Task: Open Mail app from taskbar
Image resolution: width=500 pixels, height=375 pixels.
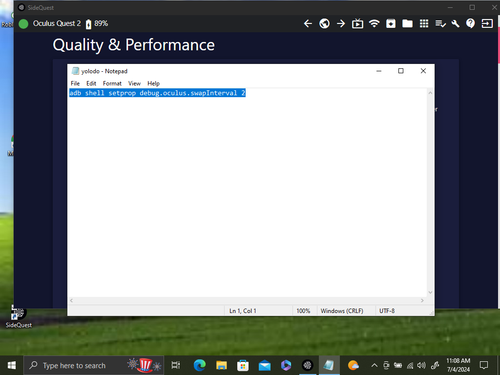Action: click(x=264, y=365)
